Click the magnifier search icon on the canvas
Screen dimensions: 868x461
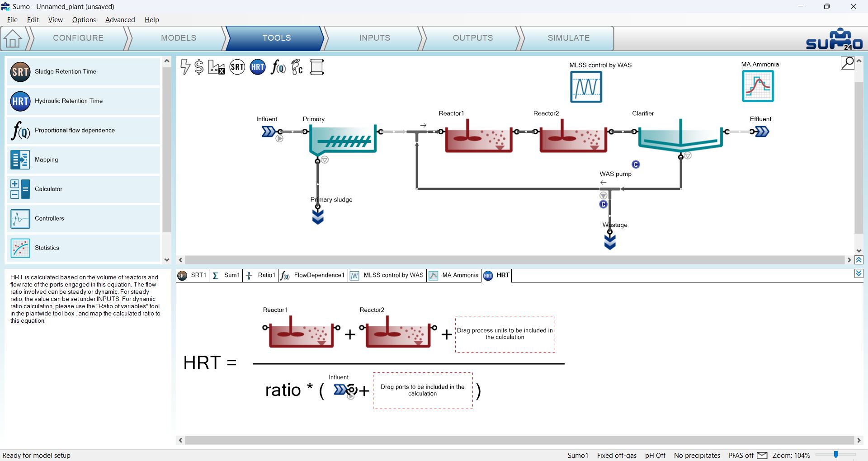[x=847, y=62]
